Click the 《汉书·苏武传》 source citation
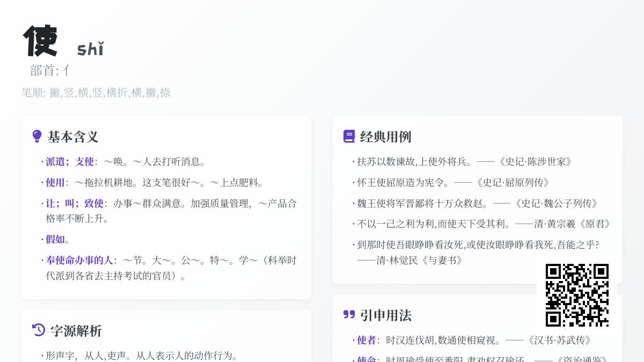Image resolution: width=644 pixels, height=362 pixels. (559, 340)
